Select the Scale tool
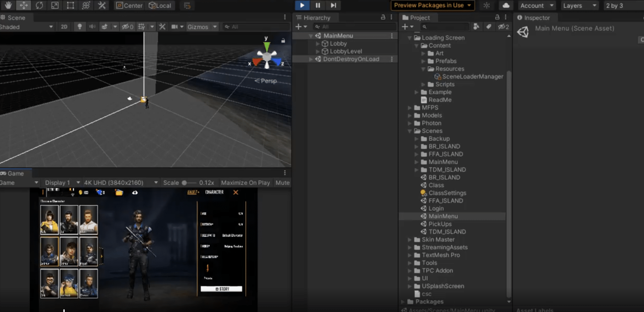 (x=55, y=5)
